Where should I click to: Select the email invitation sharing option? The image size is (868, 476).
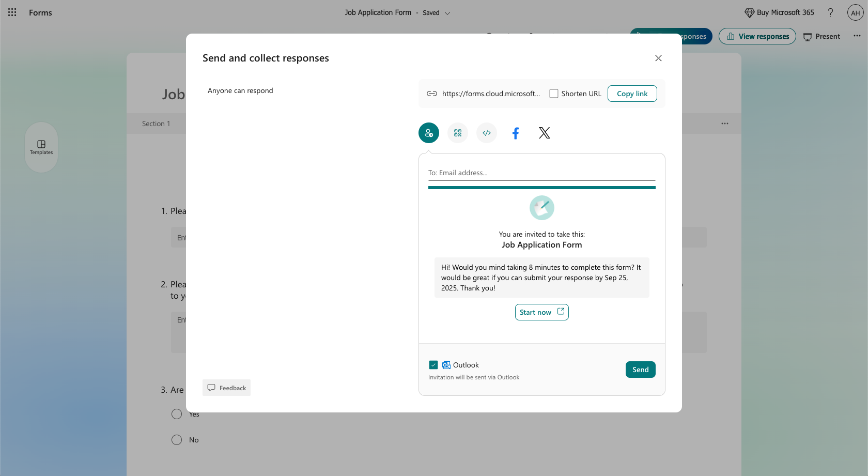click(428, 133)
